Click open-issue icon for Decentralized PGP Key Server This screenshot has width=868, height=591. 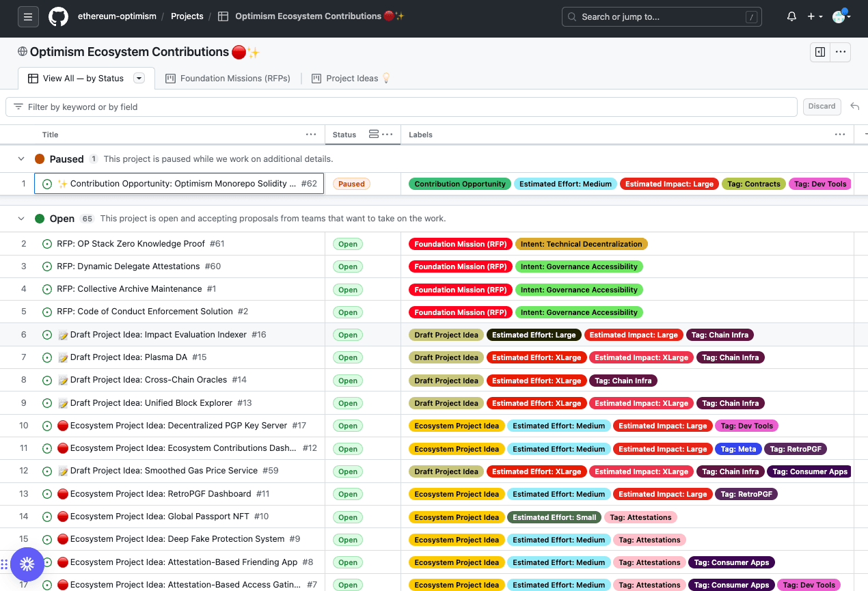[47, 426]
